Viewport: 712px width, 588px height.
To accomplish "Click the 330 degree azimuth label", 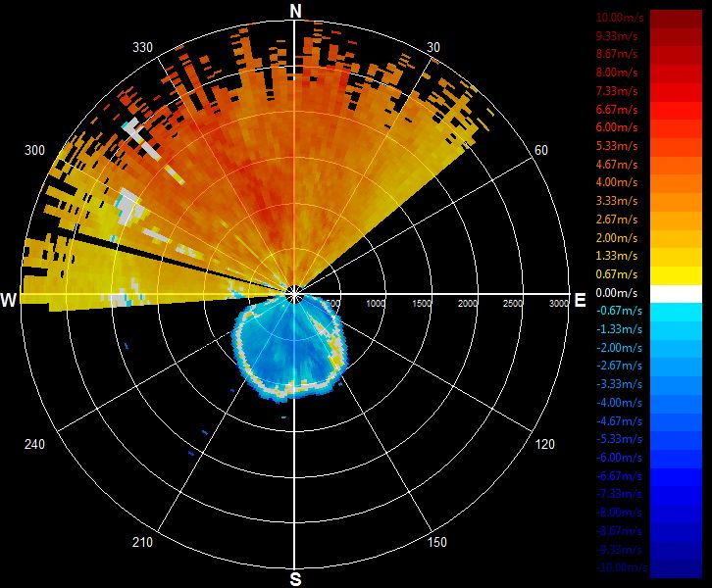I will pos(142,48).
